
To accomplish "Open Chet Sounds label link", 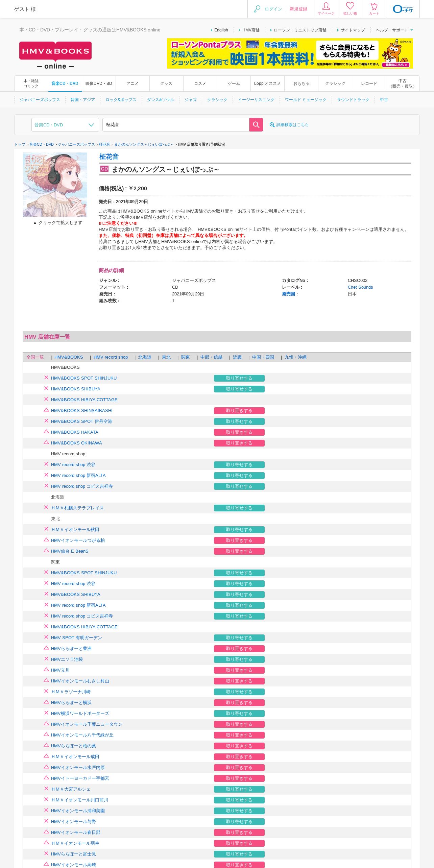I will tap(360, 287).
